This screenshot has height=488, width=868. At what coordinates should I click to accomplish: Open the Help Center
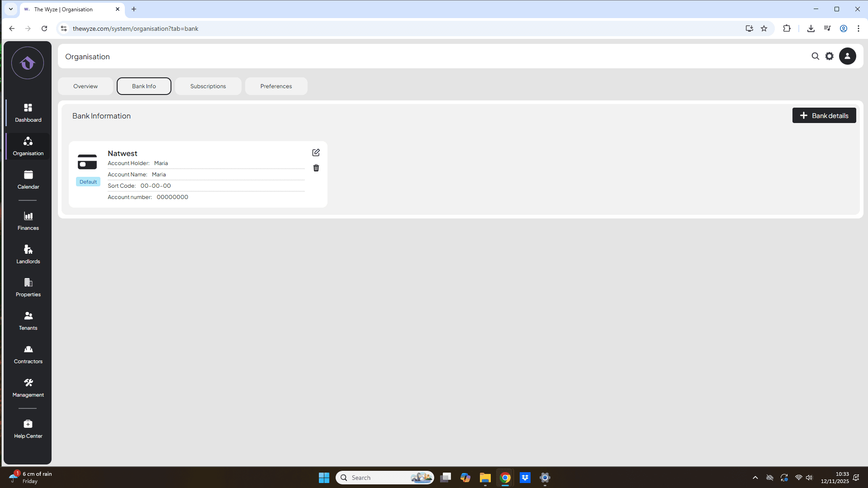[x=28, y=429]
